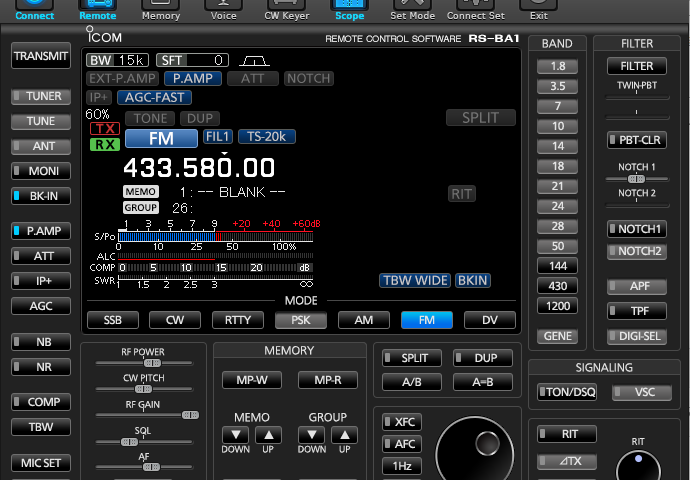Image resolution: width=690 pixels, height=480 pixels.
Task: Toggle the XFC button
Action: pos(402,422)
